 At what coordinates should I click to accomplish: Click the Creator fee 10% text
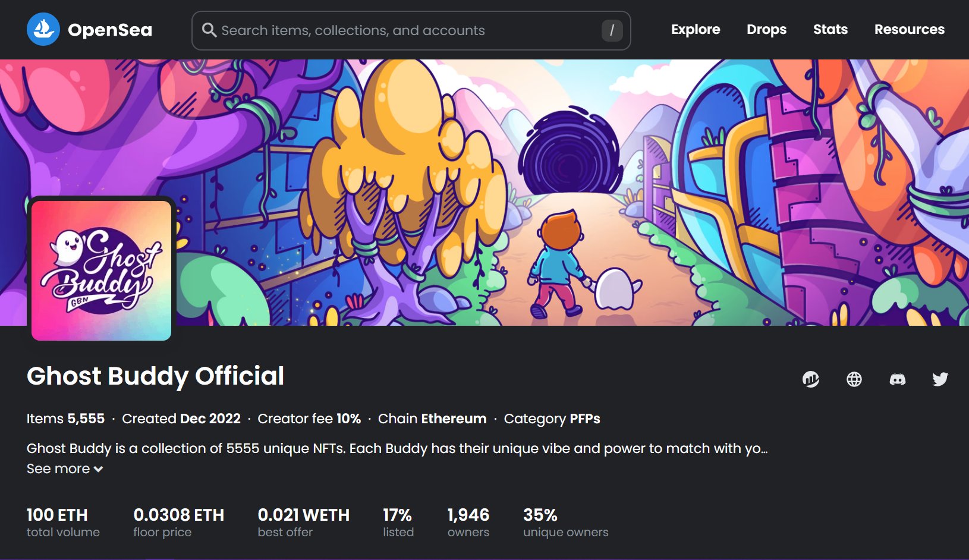pyautogui.click(x=309, y=419)
